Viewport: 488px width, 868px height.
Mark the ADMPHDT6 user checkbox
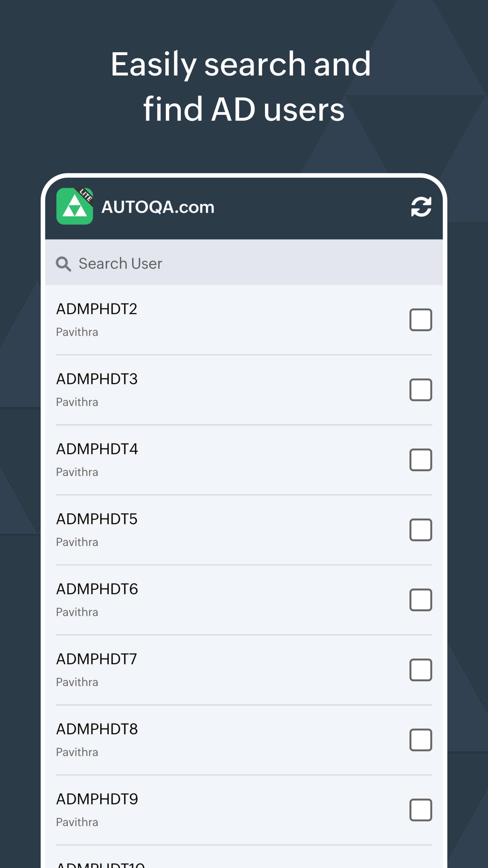point(421,600)
